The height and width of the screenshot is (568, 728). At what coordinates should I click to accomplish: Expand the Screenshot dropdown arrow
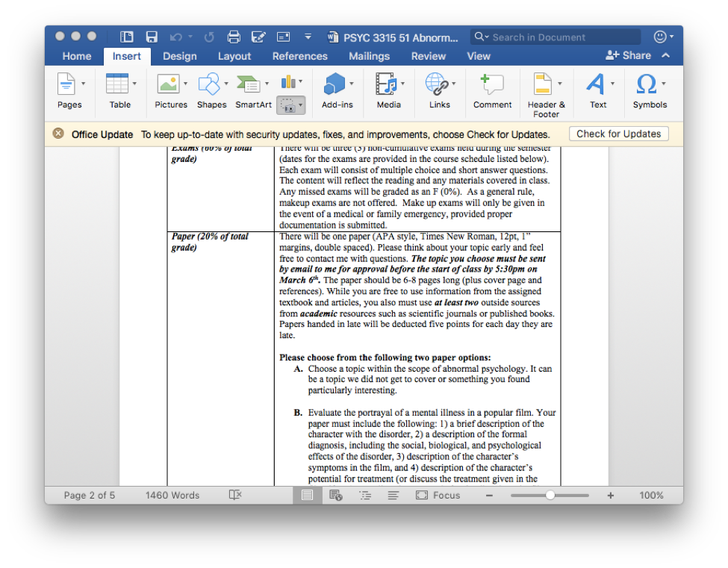(301, 105)
